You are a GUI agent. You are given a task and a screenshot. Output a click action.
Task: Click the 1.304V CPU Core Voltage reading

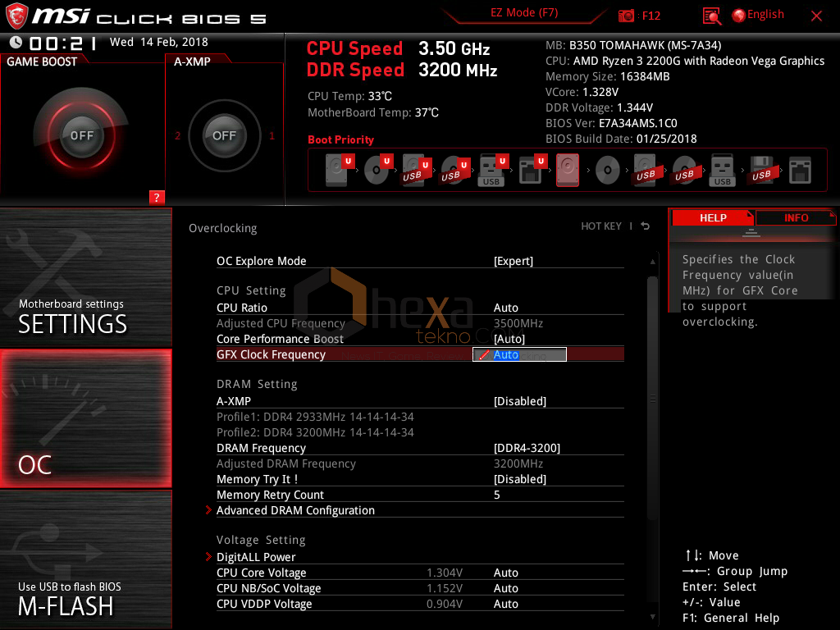(x=445, y=573)
